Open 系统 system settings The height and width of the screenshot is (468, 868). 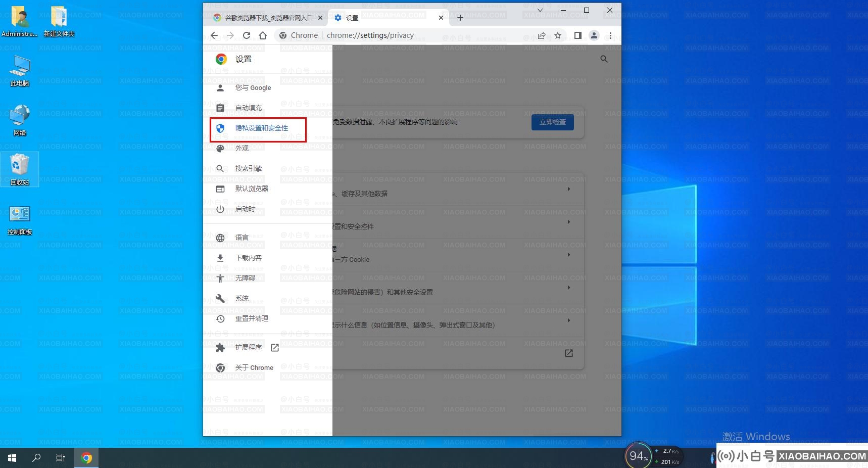click(242, 298)
